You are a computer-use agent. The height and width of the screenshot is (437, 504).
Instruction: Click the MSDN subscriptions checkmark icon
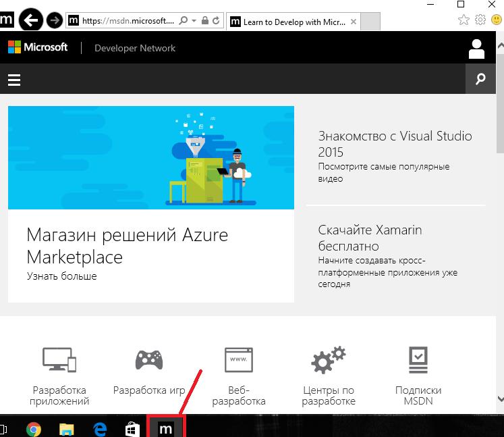(x=418, y=360)
